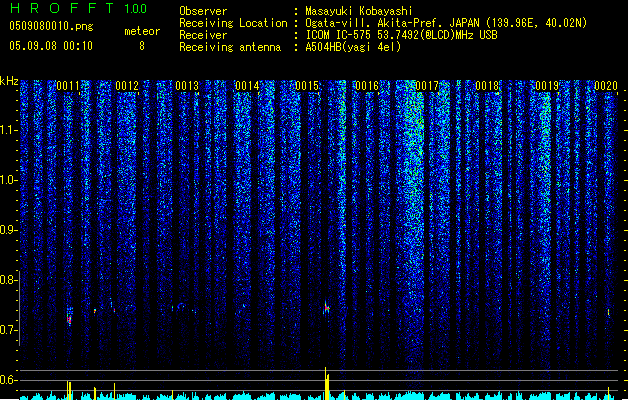This screenshot has height=400, width=629.
Task: Click the 0017 time marker
Action: [x=427, y=86]
